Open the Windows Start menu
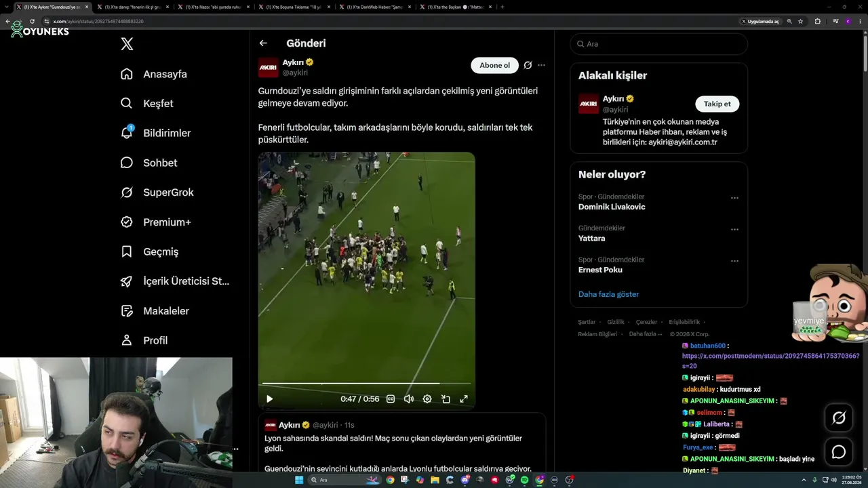 tap(299, 480)
